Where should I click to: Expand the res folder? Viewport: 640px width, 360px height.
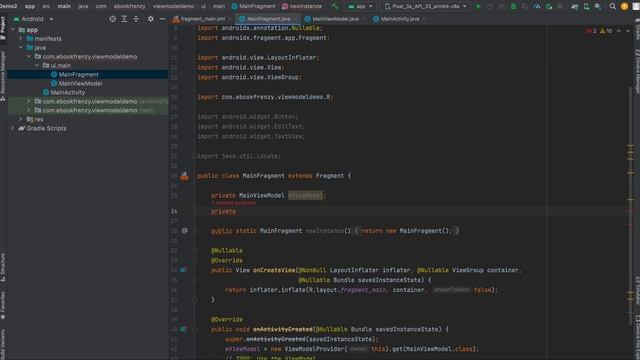click(x=21, y=119)
